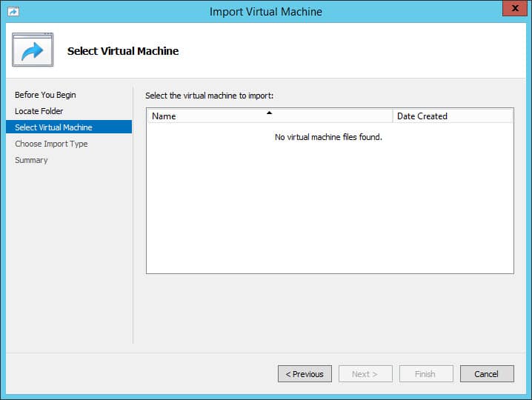Click the large blue arrow import icon
The width and height of the screenshot is (532, 400).
[x=33, y=50]
